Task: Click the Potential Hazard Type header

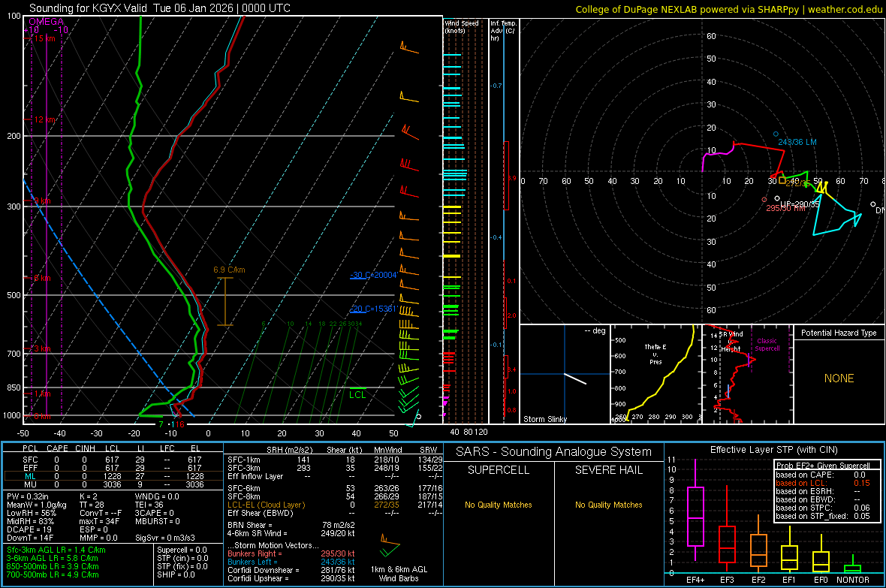Action: [839, 333]
